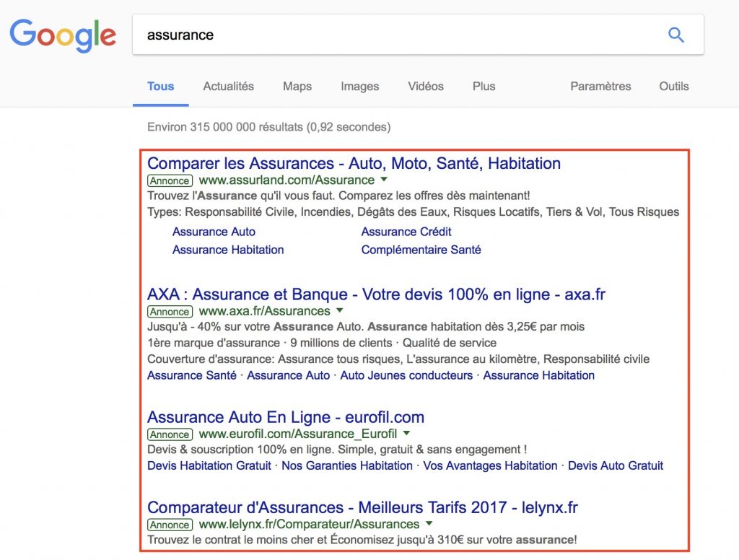The height and width of the screenshot is (560, 739).
Task: Click Assurance Crédit sitelink
Action: click(406, 232)
